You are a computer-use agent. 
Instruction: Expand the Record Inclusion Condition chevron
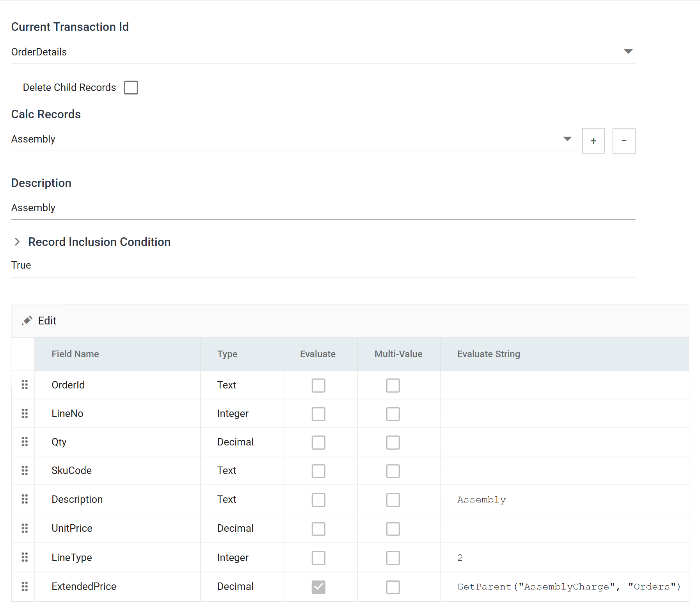coord(17,242)
